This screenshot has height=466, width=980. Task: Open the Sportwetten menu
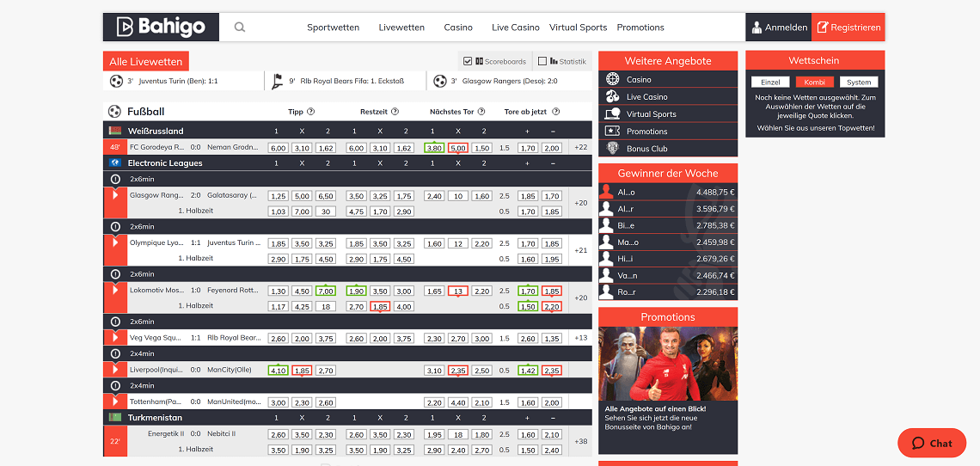334,28
